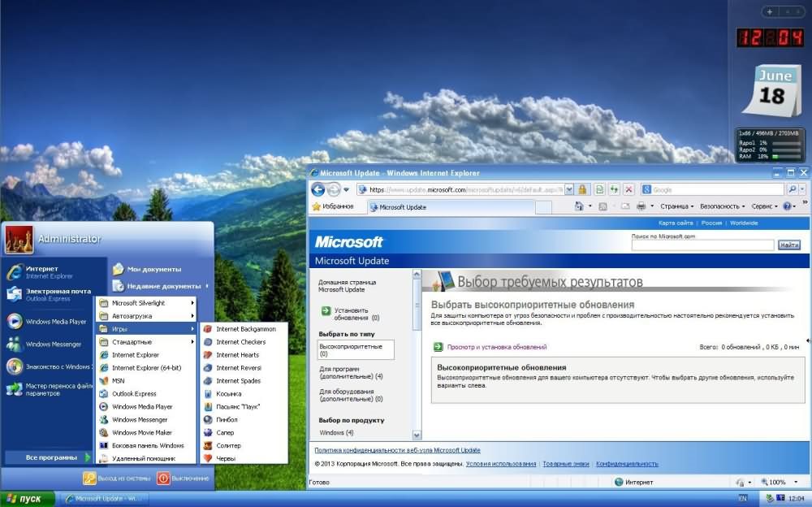Open the Страница dropdown menu
Viewport: 812px width, 507px height.
[x=676, y=207]
